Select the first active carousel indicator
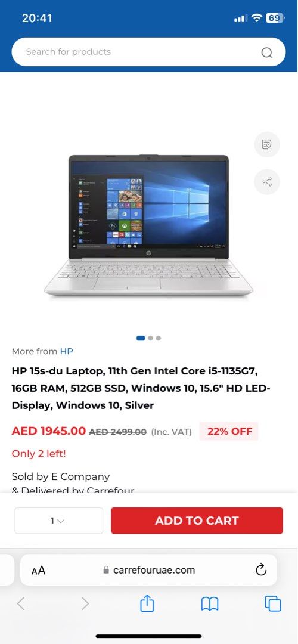 tap(141, 338)
